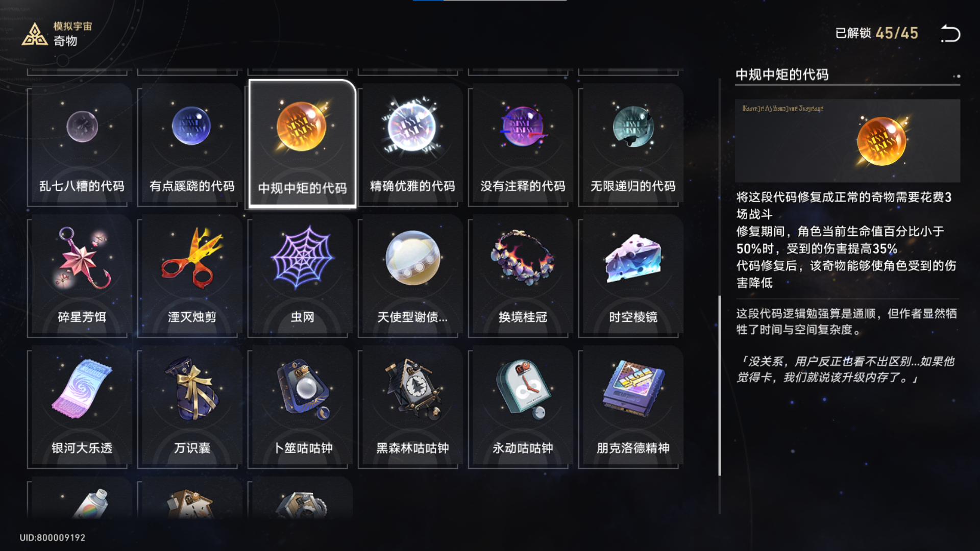Select the 碎星芳饵 star lure curio

[x=82, y=276]
